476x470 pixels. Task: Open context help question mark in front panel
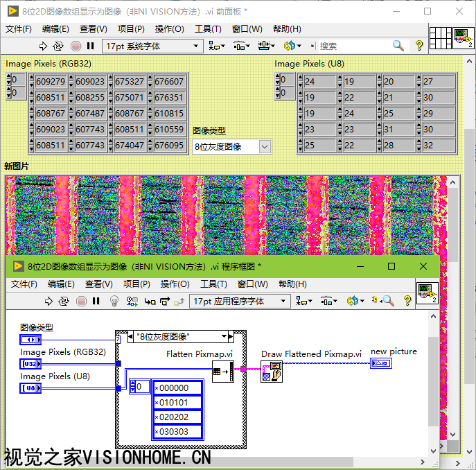[419, 46]
